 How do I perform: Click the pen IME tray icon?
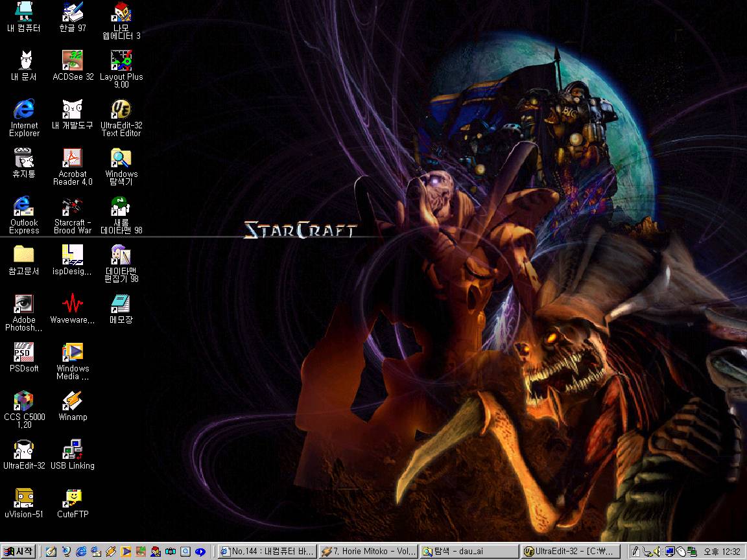(x=635, y=552)
